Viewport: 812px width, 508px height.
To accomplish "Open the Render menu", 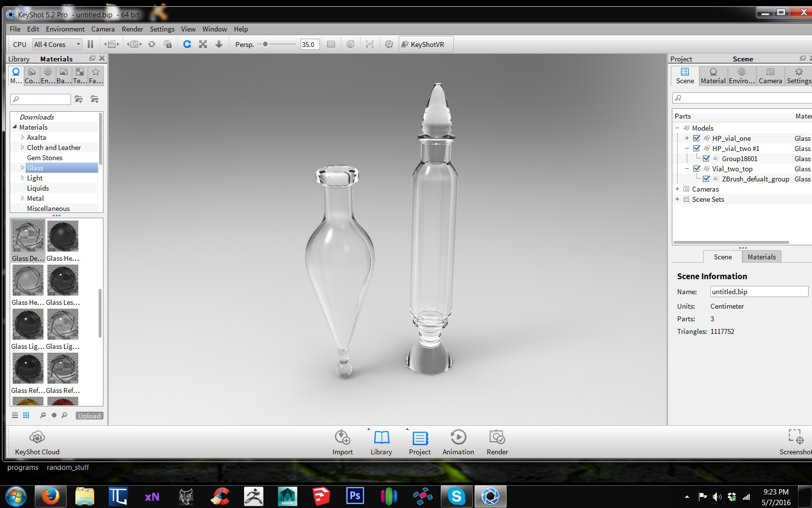I will coord(132,29).
